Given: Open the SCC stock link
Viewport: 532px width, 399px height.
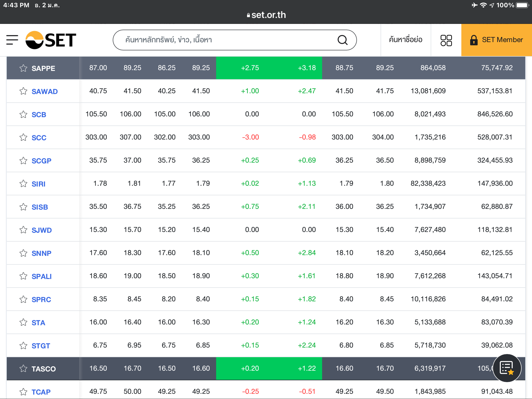Looking at the screenshot, I should [x=39, y=138].
